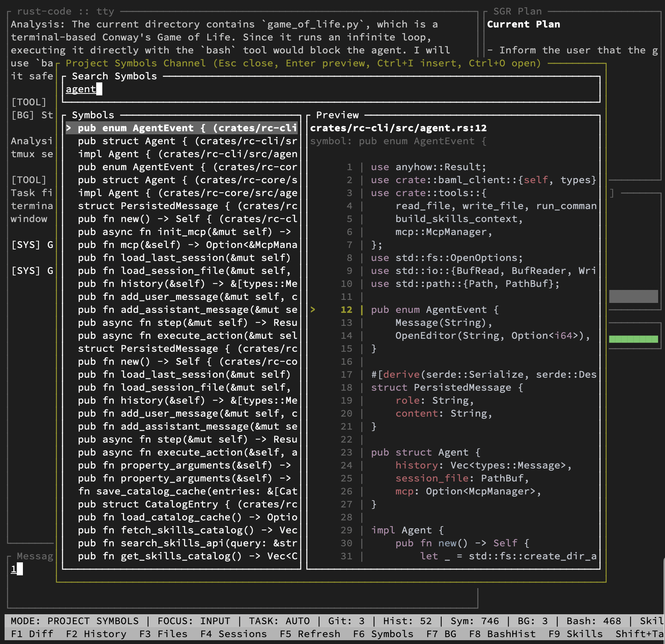
Task: Click 'Hist: 52' status entry
Action: (x=408, y=621)
